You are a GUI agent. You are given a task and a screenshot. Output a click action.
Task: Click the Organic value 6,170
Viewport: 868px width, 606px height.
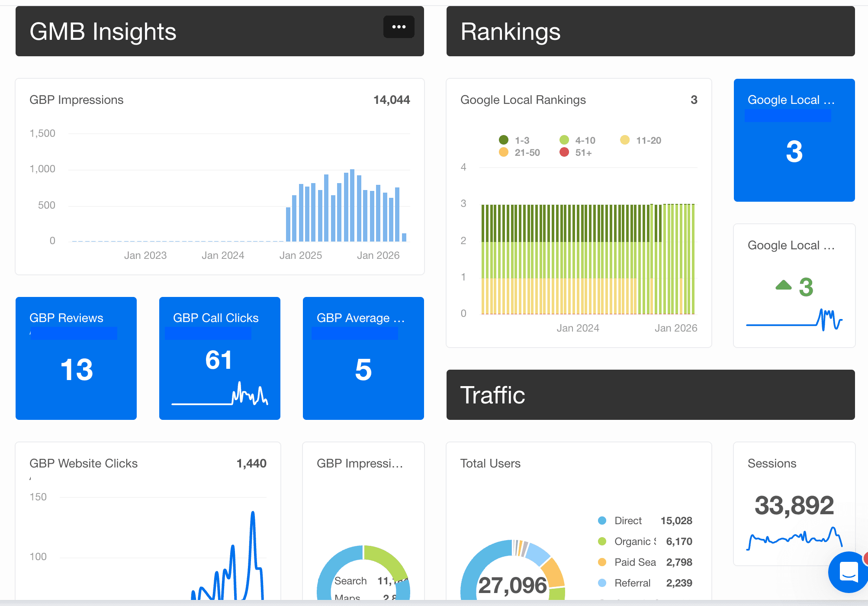click(679, 542)
